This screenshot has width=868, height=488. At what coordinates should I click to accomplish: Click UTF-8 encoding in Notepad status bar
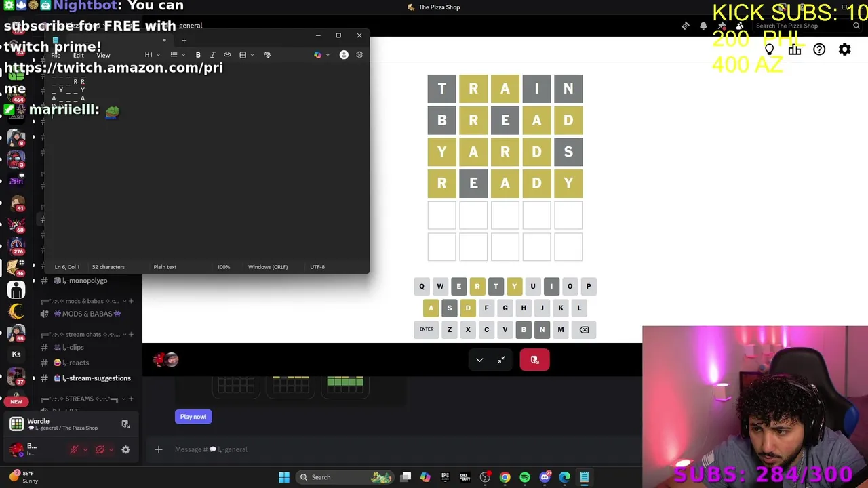tap(317, 267)
